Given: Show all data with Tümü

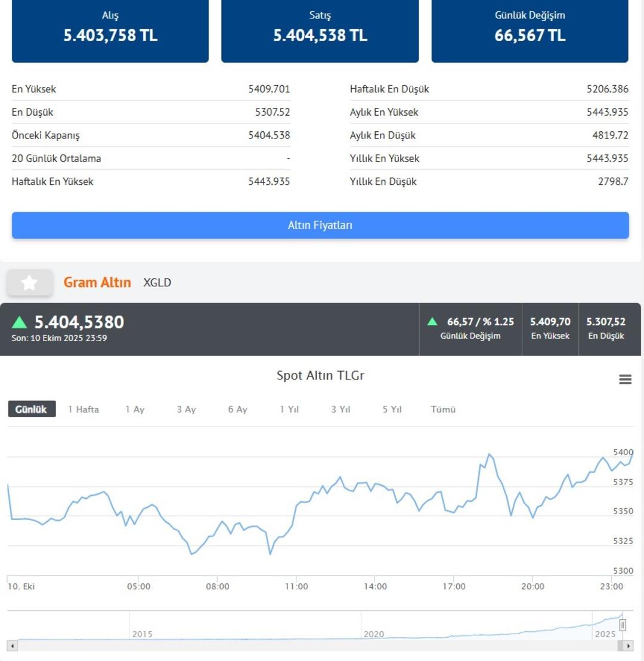Looking at the screenshot, I should tap(443, 409).
